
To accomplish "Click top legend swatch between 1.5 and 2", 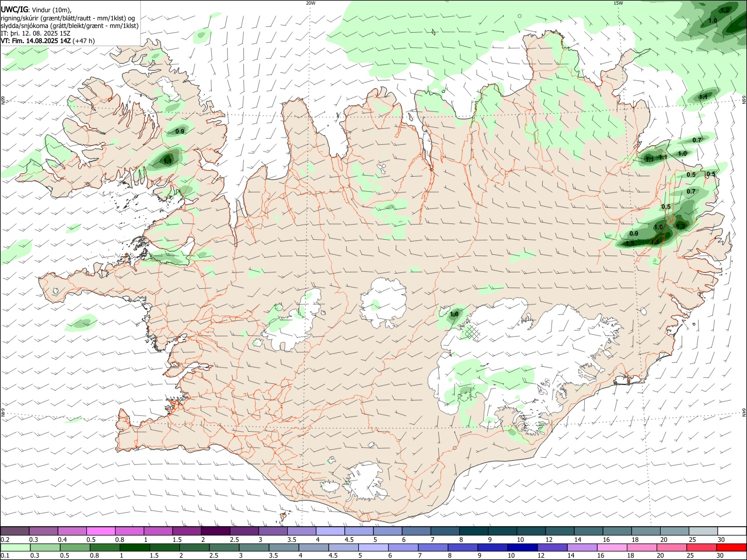I will tap(187, 531).
